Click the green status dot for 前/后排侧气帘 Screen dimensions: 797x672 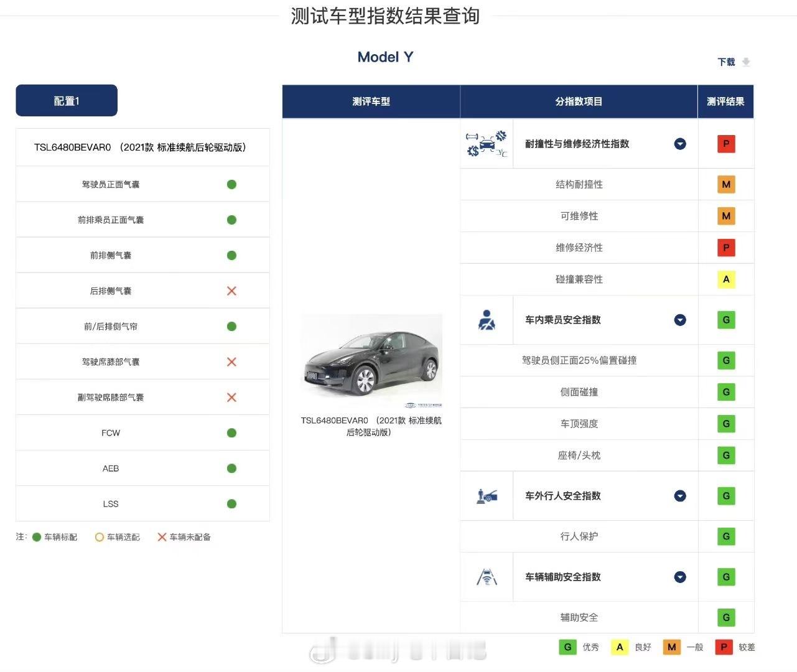231,326
